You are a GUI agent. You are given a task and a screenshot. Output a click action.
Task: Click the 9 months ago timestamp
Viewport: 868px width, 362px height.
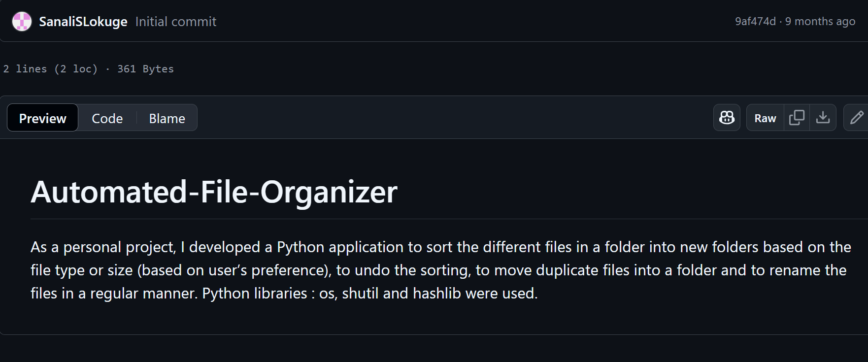click(821, 21)
